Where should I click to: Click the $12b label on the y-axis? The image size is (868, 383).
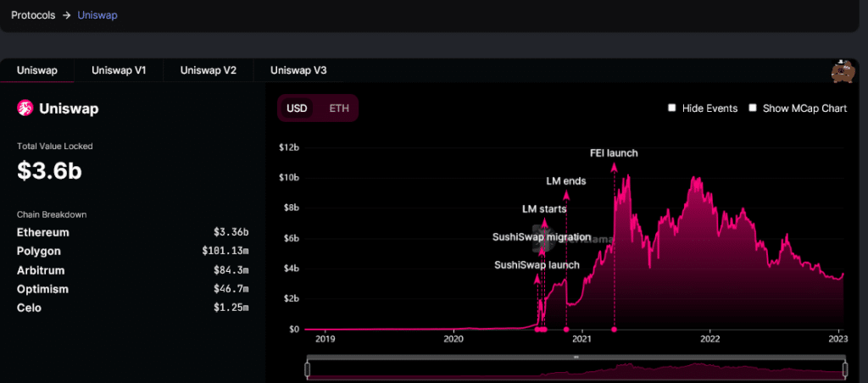pyautogui.click(x=288, y=147)
